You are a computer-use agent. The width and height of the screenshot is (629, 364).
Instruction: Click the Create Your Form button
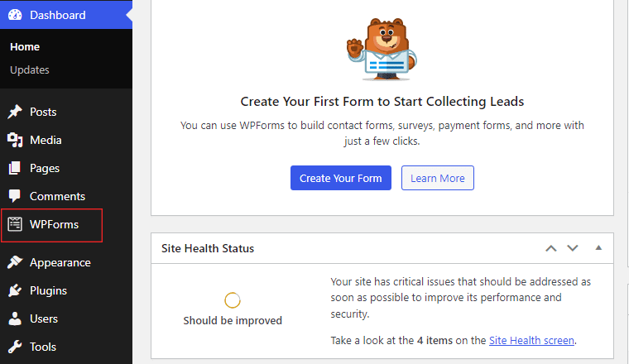pyautogui.click(x=341, y=178)
